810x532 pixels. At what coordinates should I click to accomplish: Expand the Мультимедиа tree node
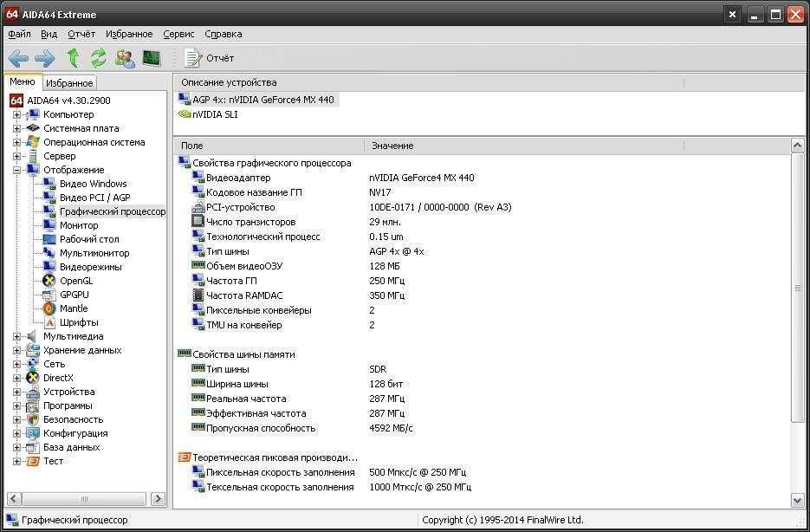[x=16, y=336]
